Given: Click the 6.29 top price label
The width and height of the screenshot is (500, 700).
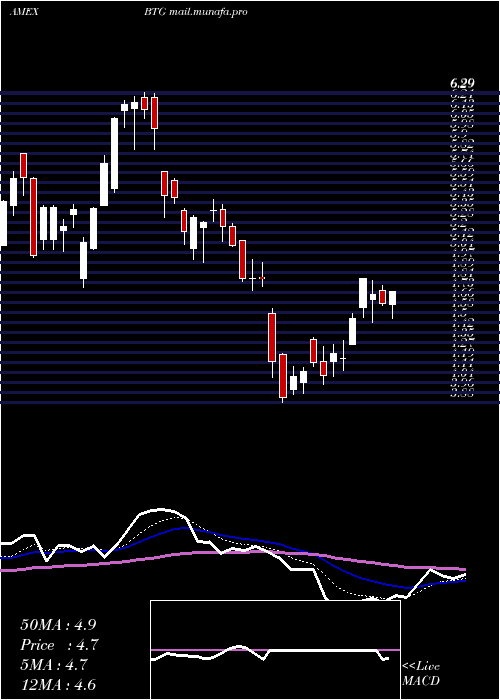Looking at the screenshot, I should [x=462, y=83].
